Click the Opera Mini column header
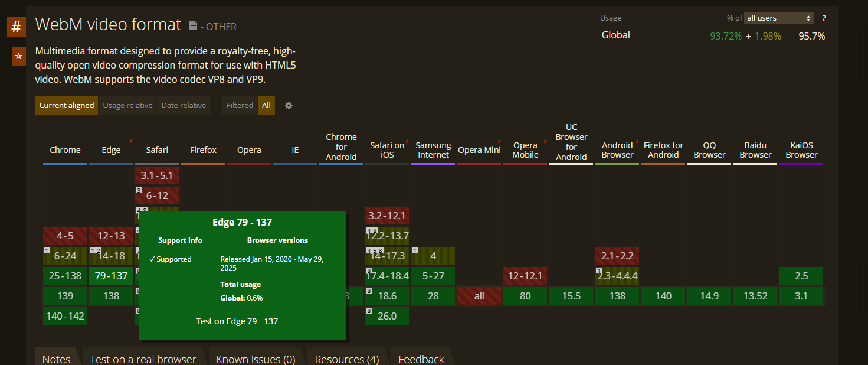Viewport: 868px width, 365px height. (x=479, y=150)
